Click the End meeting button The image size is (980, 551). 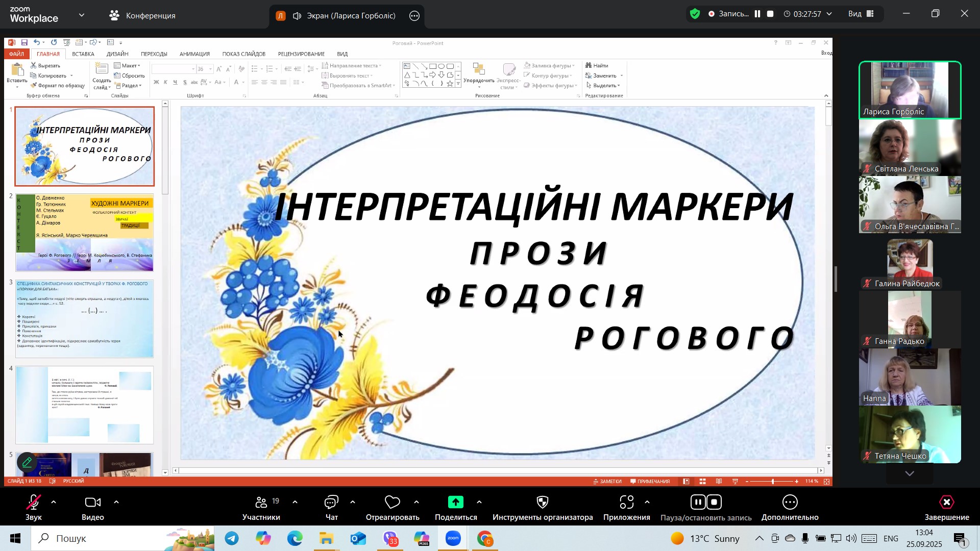[x=946, y=503]
